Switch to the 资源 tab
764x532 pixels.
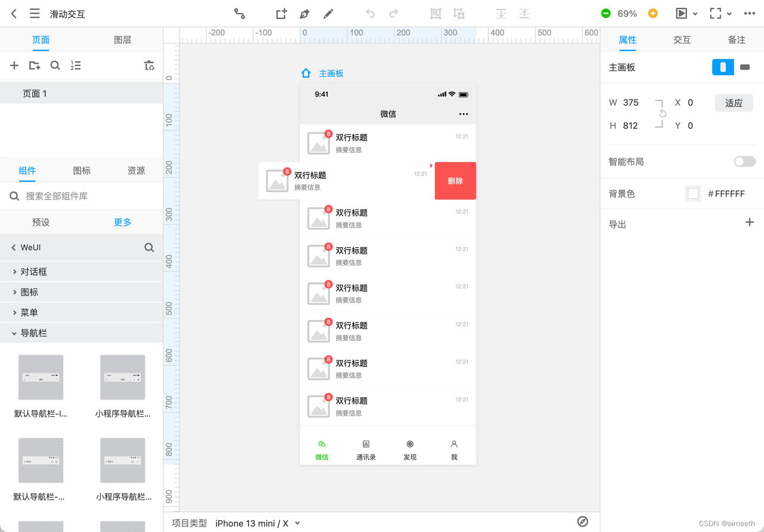(136, 170)
